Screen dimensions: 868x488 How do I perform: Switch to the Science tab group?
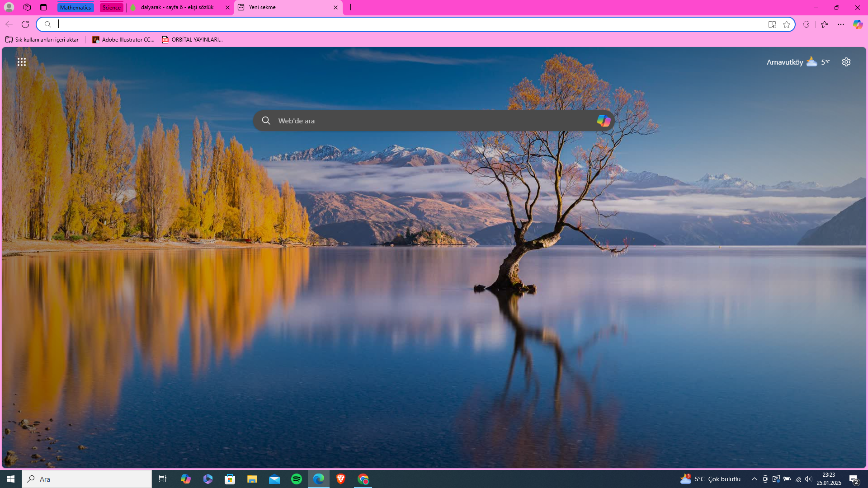click(x=111, y=7)
